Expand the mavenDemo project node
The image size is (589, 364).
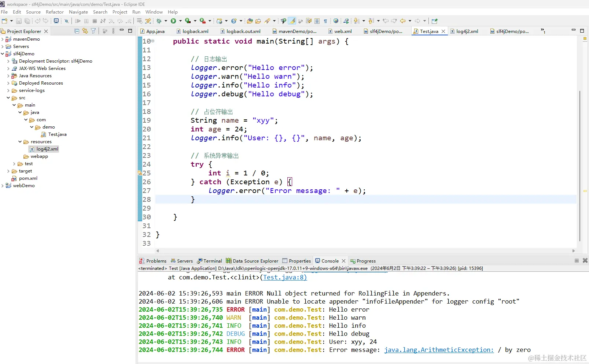(x=3, y=39)
